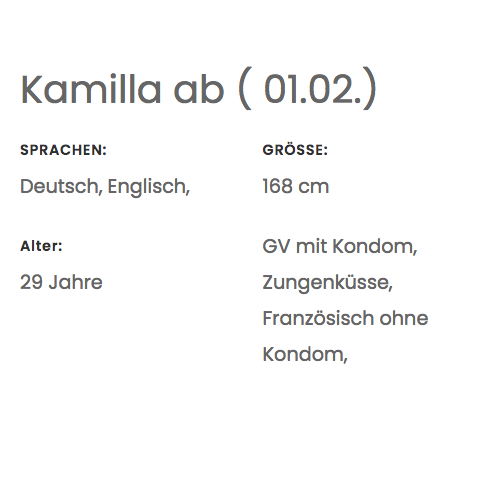Viewport: 497px width, 479px height.
Task: Click the 168 cm value
Action: click(296, 186)
